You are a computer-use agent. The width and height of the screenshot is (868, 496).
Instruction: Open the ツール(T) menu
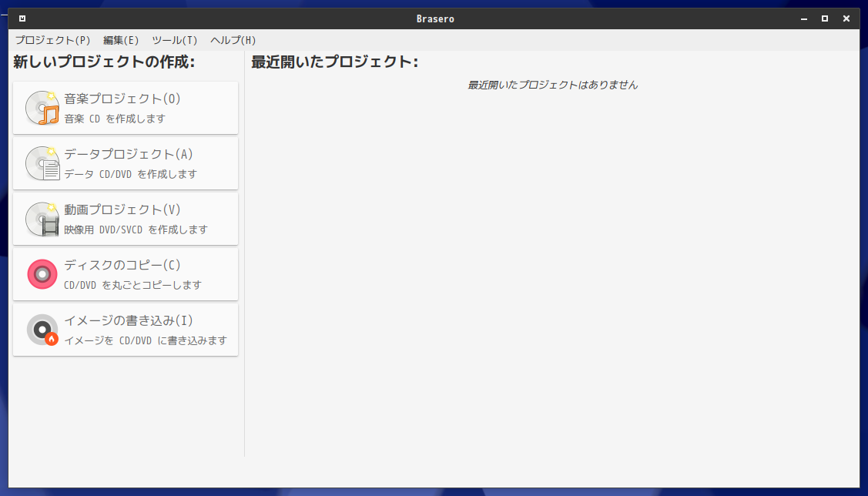pyautogui.click(x=174, y=40)
